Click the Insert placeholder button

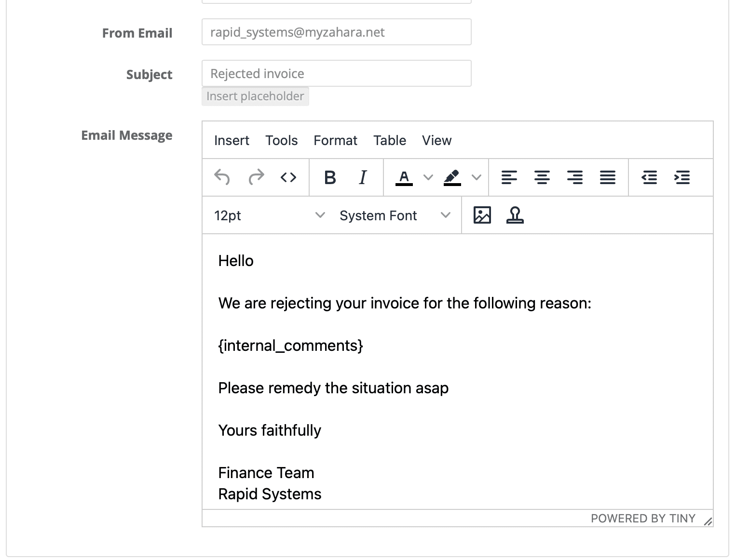(255, 96)
